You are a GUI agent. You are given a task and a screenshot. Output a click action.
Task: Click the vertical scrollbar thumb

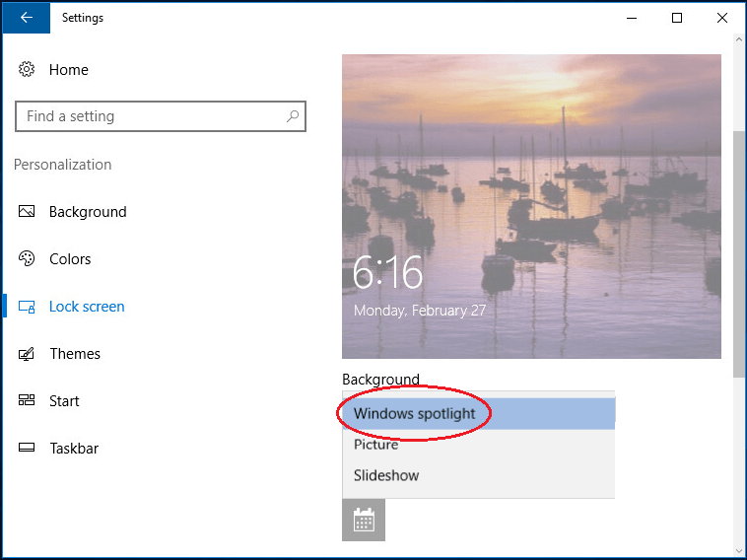click(x=739, y=254)
